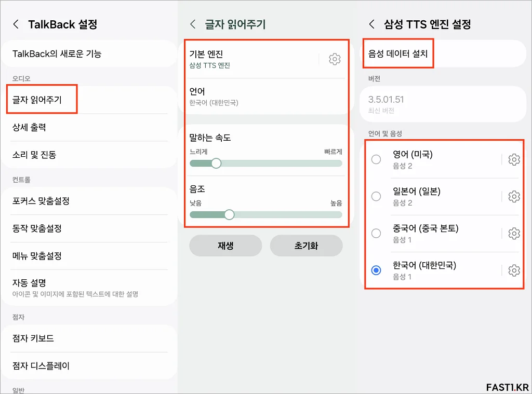Open settings gear for 영어 (미국)
Screen dimensions: 532x394
coord(514,159)
